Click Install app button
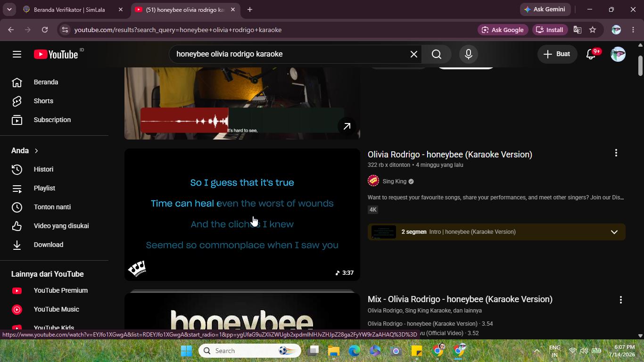Viewport: 644px width, 362px height. (550, 30)
